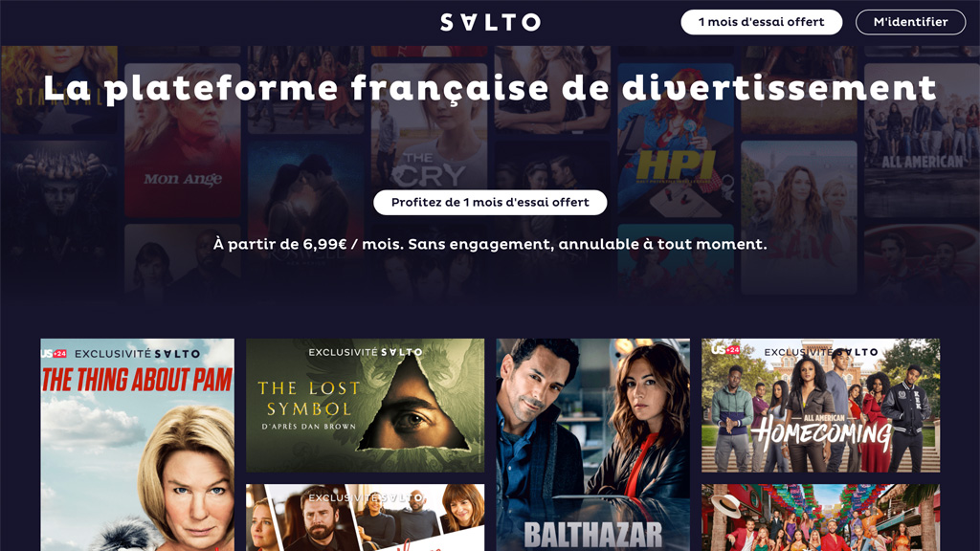Viewport: 980px width, 551px height.
Task: Click the SALTO logo in header
Action: click(490, 23)
